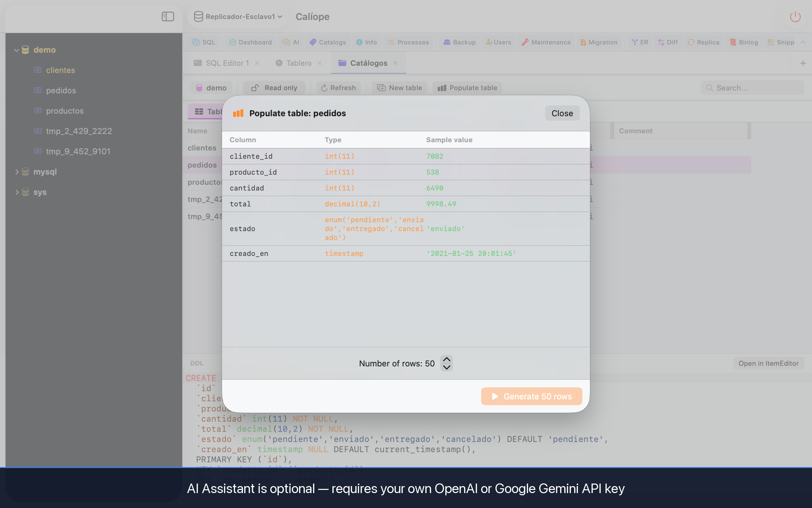The width and height of the screenshot is (812, 508).
Task: Click the Populate table button
Action: coord(467,88)
